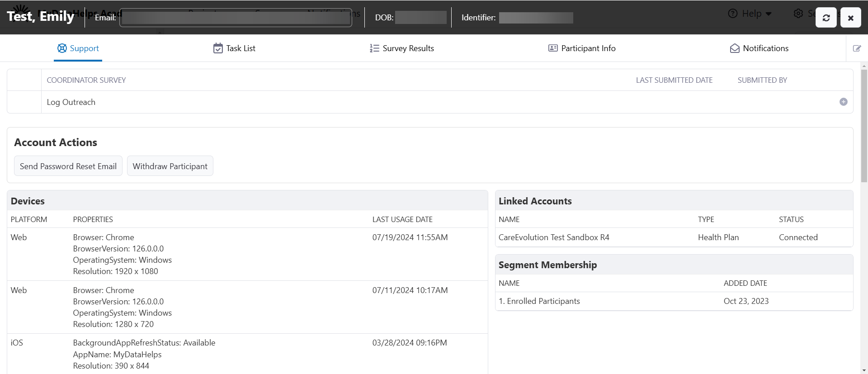Click the Email field in header
This screenshot has width=868, height=374.
point(236,18)
